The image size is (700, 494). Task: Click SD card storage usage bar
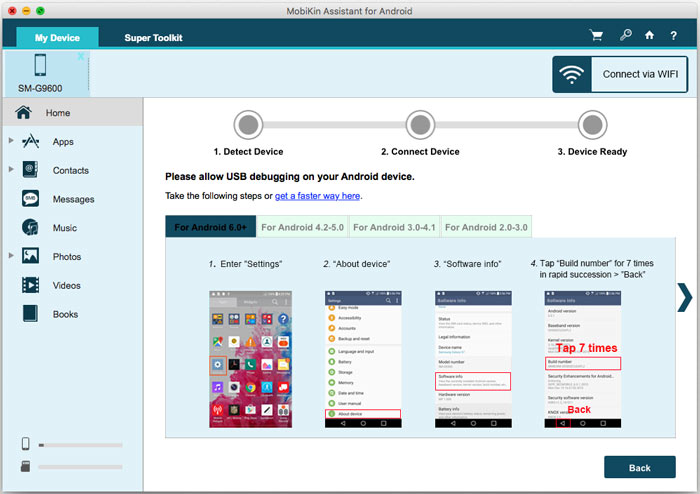click(x=80, y=467)
